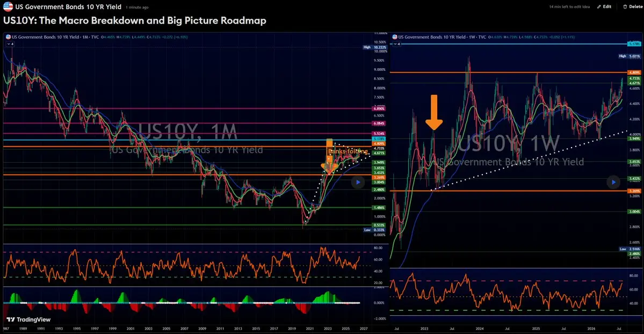Click the 2024 label on the 1W time axis
Image resolution: width=644 pixels, height=334 pixels.
[479, 329]
